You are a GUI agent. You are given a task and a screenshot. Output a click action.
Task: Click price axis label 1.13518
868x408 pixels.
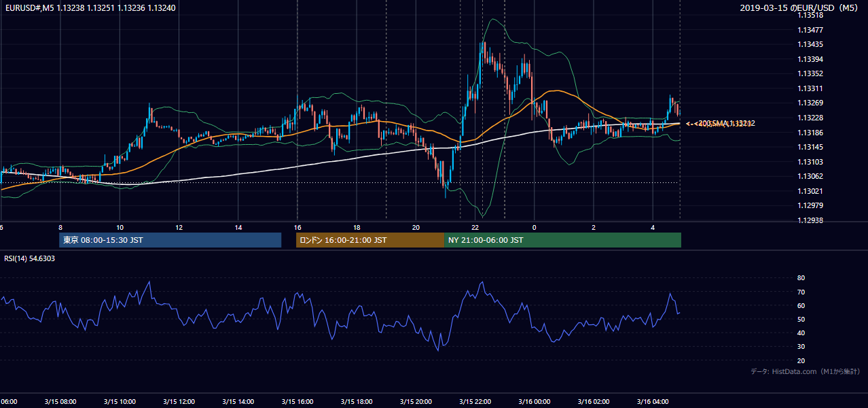point(811,16)
